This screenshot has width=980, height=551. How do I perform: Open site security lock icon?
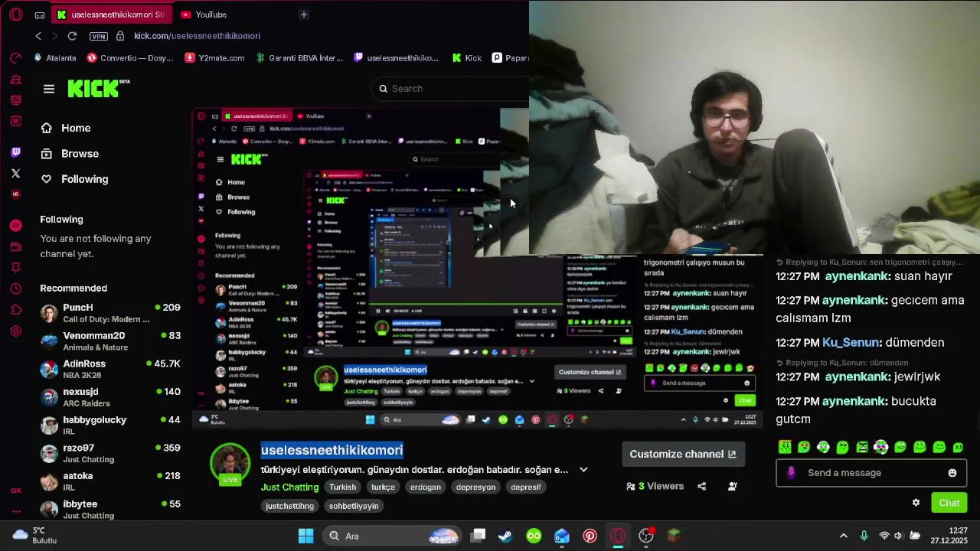point(120,36)
